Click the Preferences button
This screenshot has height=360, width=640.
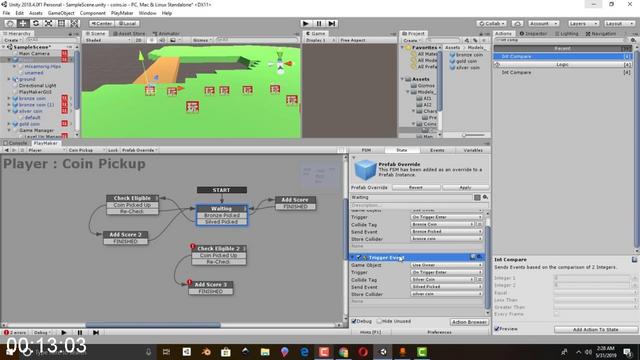[440, 332]
